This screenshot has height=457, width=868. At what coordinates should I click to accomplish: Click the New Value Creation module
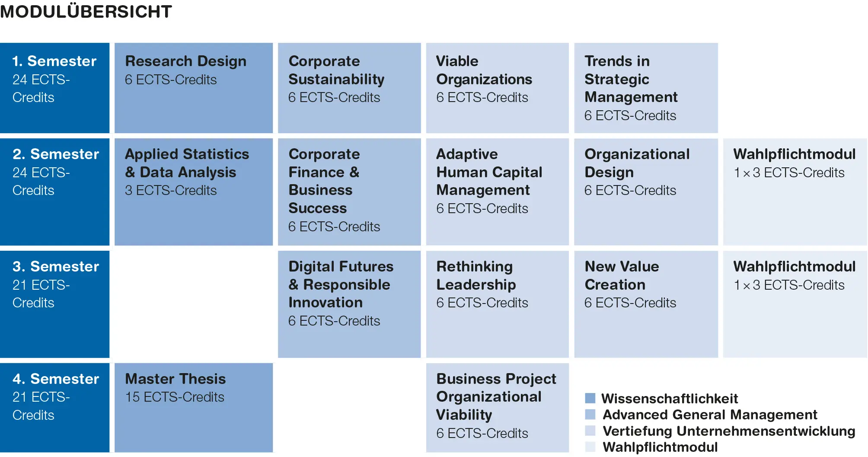pyautogui.click(x=646, y=304)
